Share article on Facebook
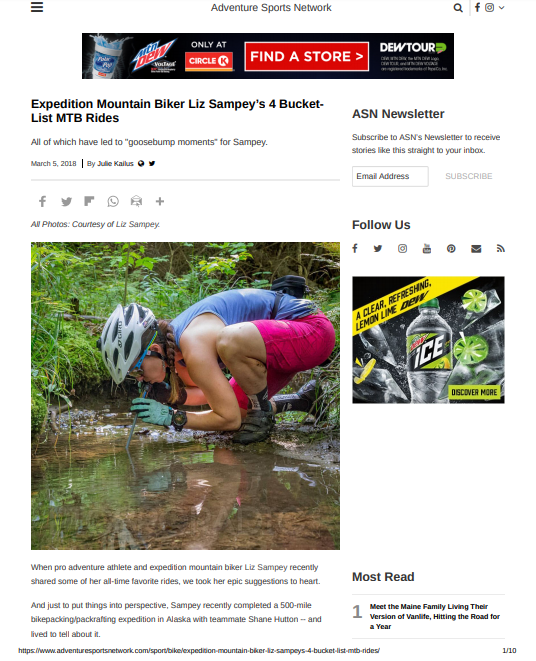Viewport: 536px width, 661px height. click(x=42, y=201)
